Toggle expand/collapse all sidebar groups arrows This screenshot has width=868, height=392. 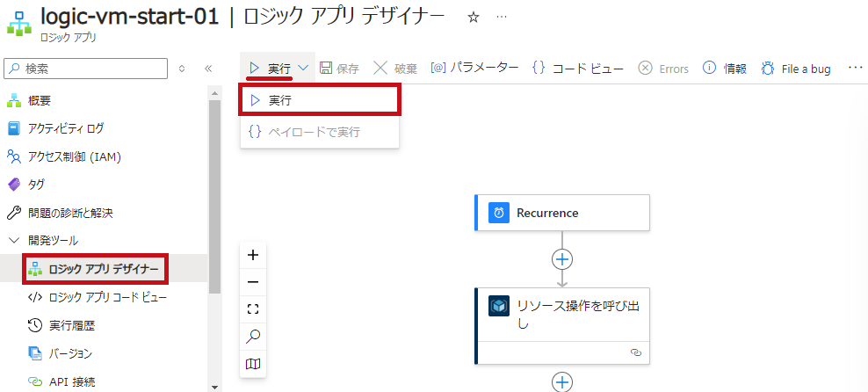(182, 69)
